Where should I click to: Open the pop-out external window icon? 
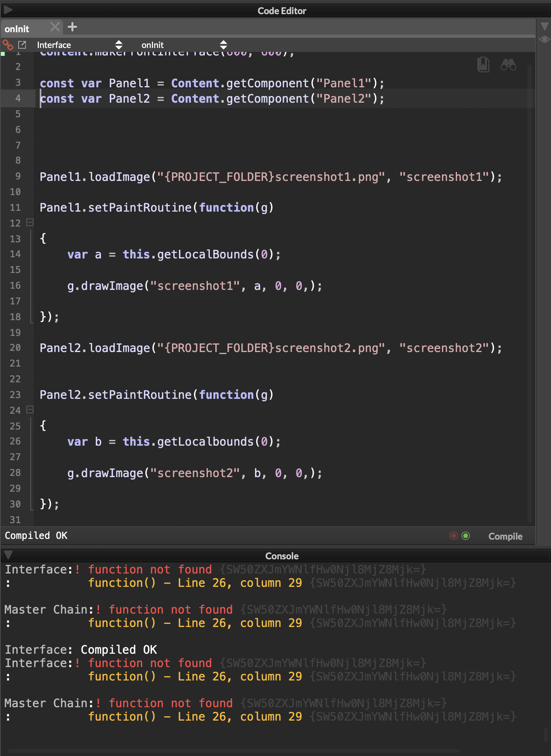(x=22, y=45)
